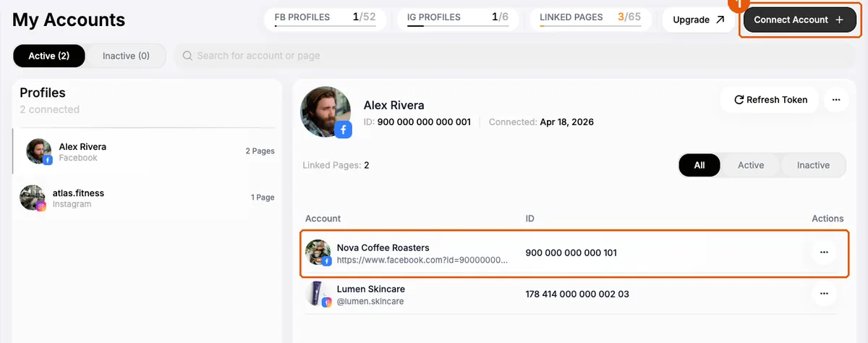Viewport: 868px width, 343px height.
Task: Click Alex Rivera avatar in sidebar
Action: 39,151
